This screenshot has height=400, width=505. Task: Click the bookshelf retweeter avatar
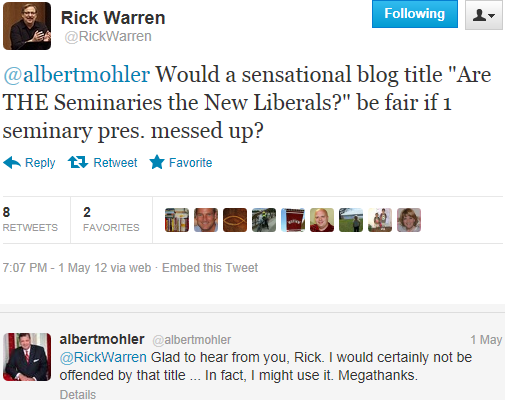pyautogui.click(x=177, y=220)
